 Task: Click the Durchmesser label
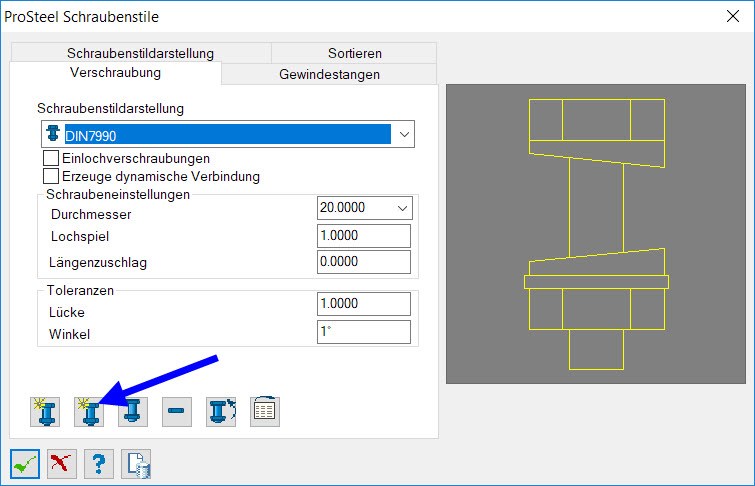91,214
